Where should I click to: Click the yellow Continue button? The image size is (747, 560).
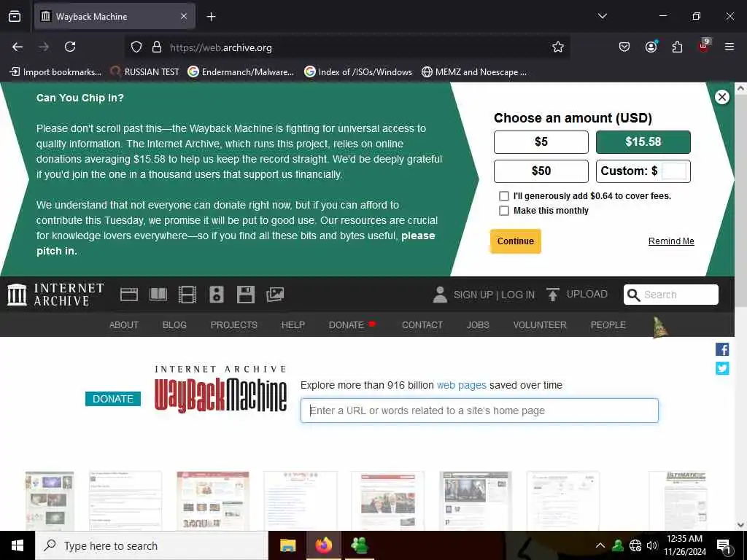516,241
